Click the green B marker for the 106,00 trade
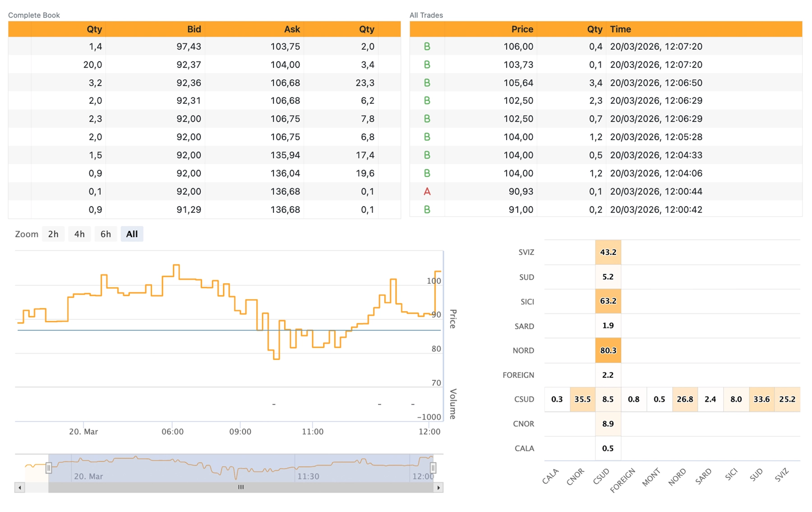Image resolution: width=812 pixels, height=512 pixels. tap(427, 46)
